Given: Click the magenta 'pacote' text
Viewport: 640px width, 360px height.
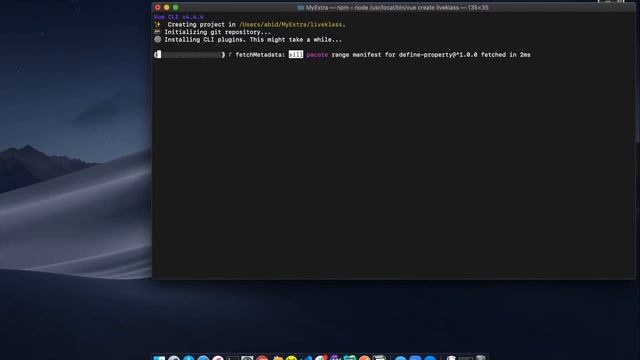Looking at the screenshot, I should (x=317, y=55).
